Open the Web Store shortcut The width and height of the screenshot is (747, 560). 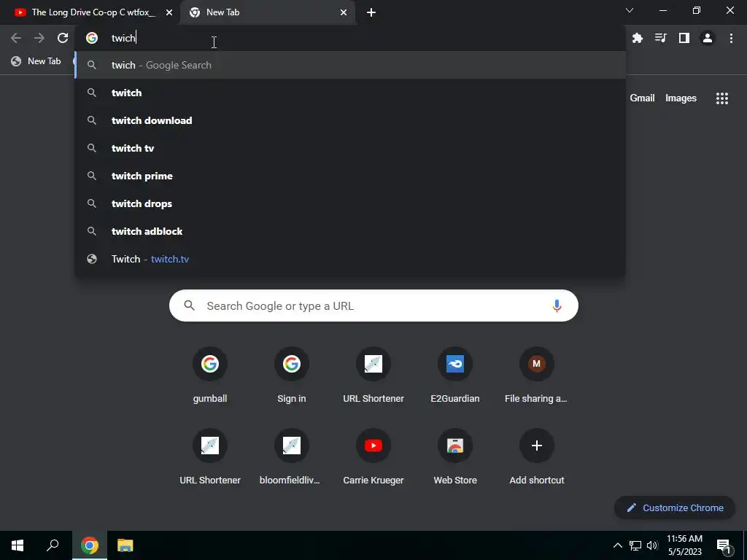pyautogui.click(x=455, y=457)
